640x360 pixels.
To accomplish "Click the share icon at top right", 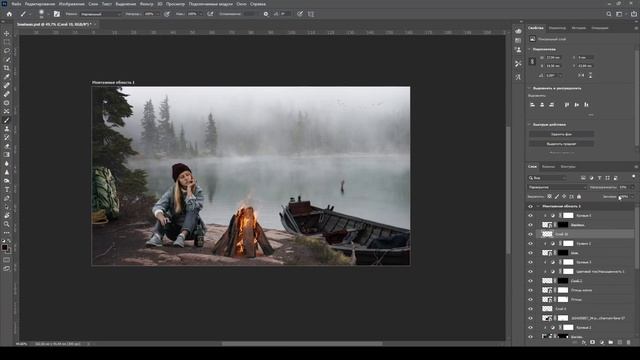I will click(x=634, y=14).
